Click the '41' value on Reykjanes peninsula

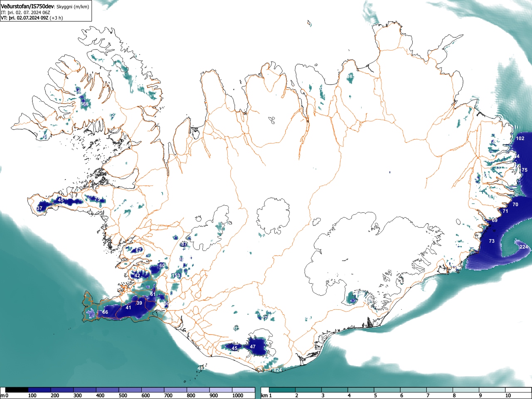(x=128, y=308)
